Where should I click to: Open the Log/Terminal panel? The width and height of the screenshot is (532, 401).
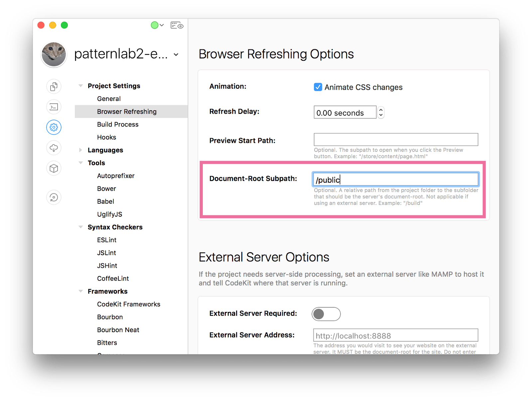[54, 107]
